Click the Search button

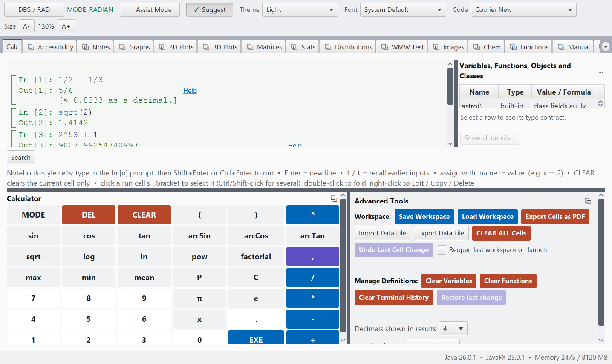click(x=21, y=158)
